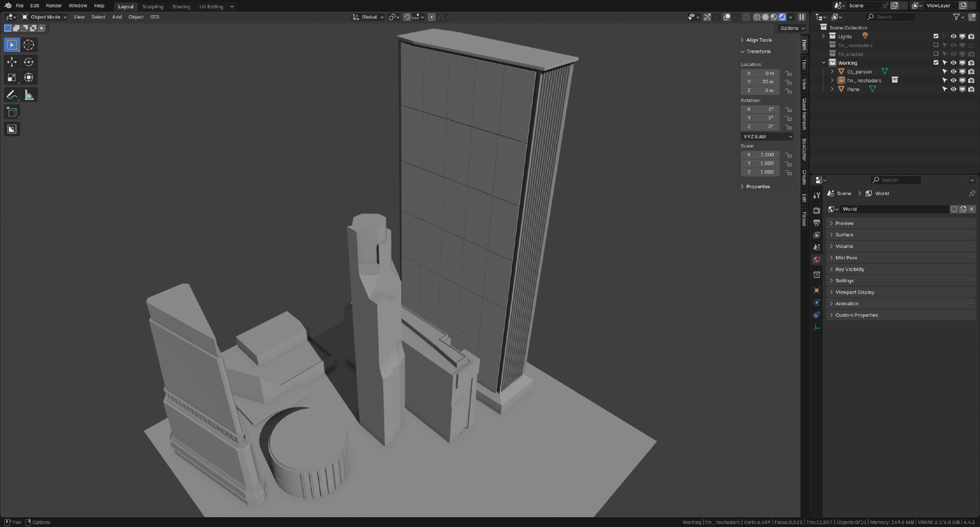Activate the Move tool
This screenshot has width=980, height=527.
tap(12, 62)
